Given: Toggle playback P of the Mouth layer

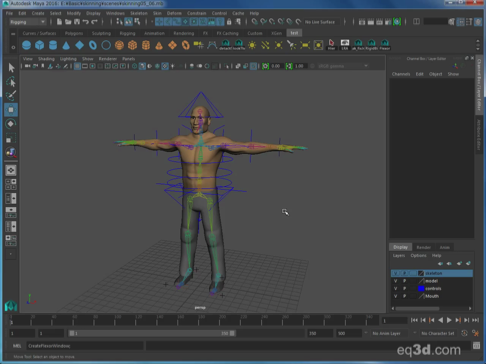Looking at the screenshot, I should point(404,296).
